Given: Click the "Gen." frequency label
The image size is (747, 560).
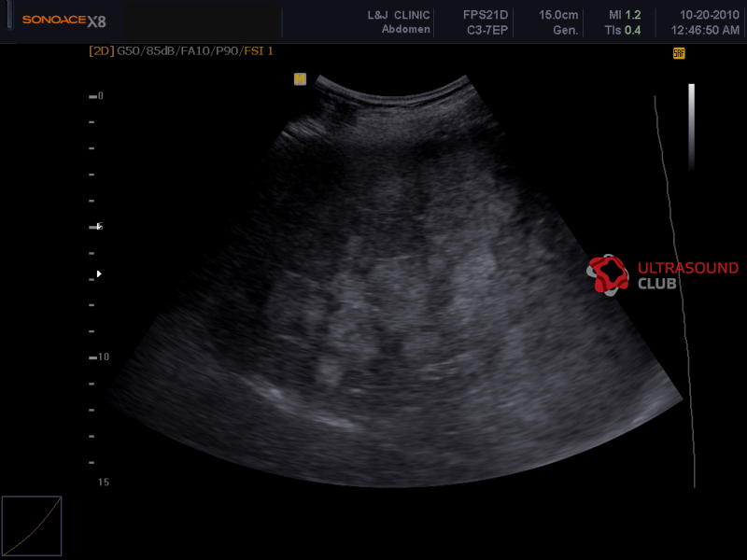Looking at the screenshot, I should point(566,31).
